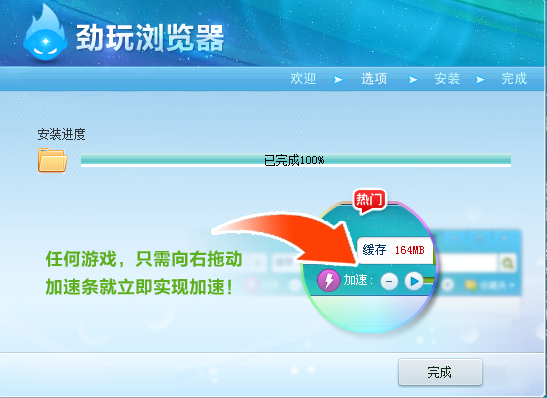This screenshot has height=398, width=547.
Task: Click the green text 加速条就立即实现加速!
Action: coord(139,287)
